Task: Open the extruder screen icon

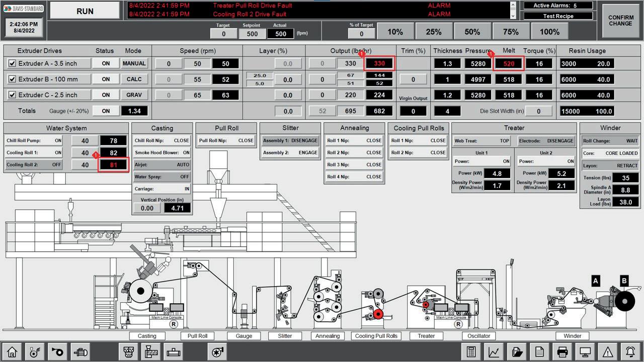Action: [x=151, y=352]
